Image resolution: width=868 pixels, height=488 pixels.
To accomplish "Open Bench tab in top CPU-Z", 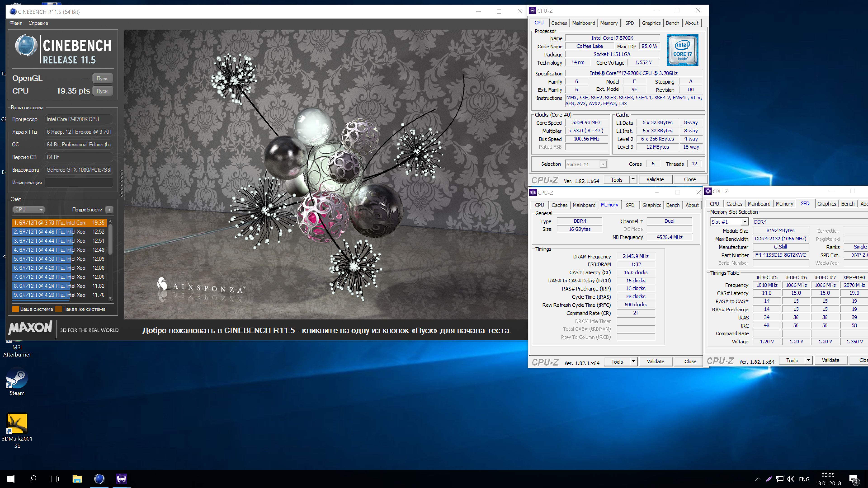I will pyautogui.click(x=672, y=23).
